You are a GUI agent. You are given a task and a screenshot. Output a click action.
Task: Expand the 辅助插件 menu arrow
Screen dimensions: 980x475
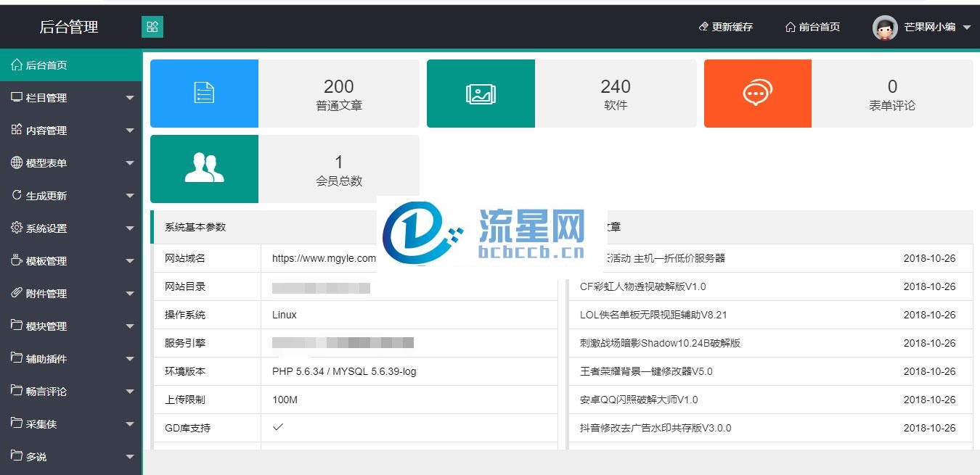[x=130, y=359]
